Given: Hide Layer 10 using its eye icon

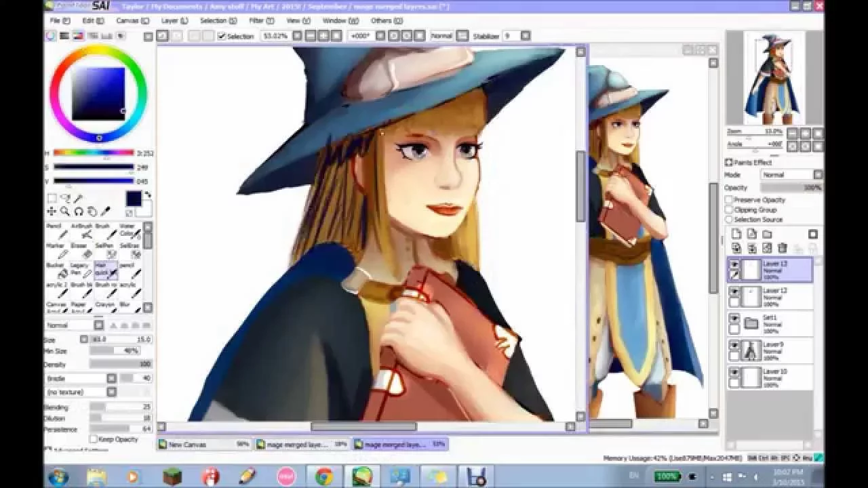Looking at the screenshot, I should pos(734,373).
